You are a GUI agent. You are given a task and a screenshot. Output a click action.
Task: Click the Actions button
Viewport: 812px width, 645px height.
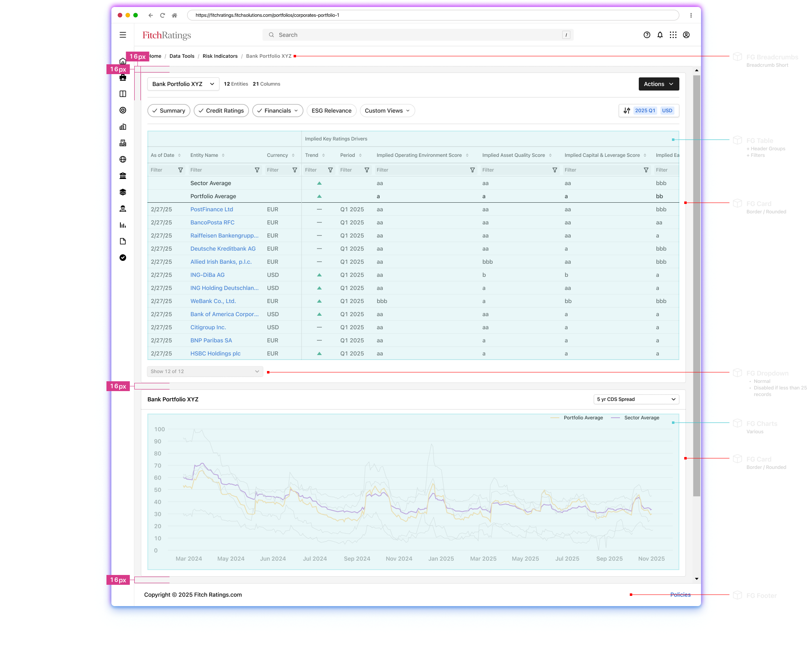(x=658, y=84)
